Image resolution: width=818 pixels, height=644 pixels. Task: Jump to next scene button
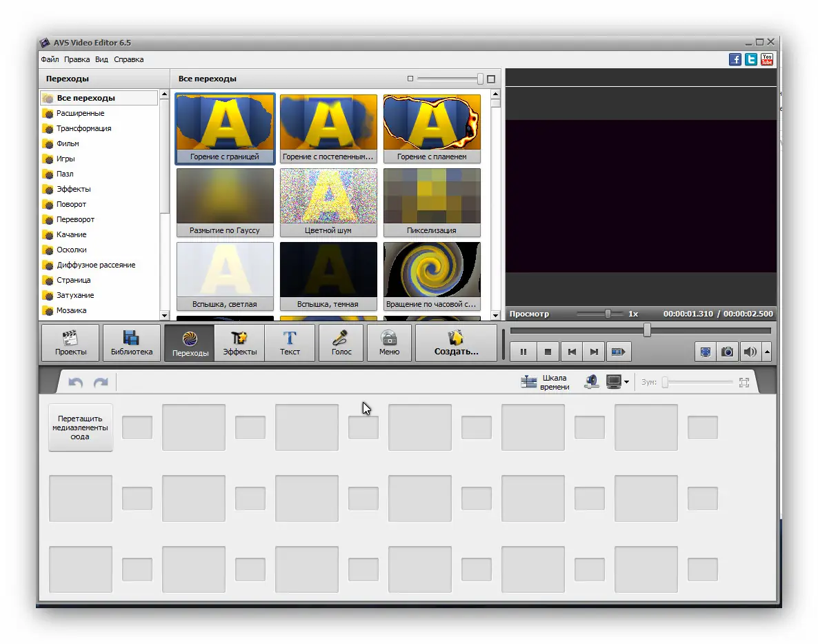(618, 352)
